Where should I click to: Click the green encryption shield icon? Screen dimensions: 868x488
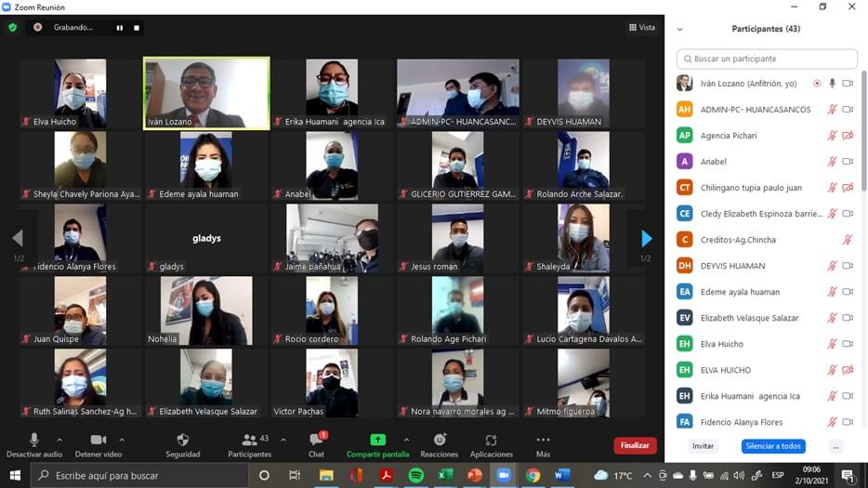click(x=13, y=28)
